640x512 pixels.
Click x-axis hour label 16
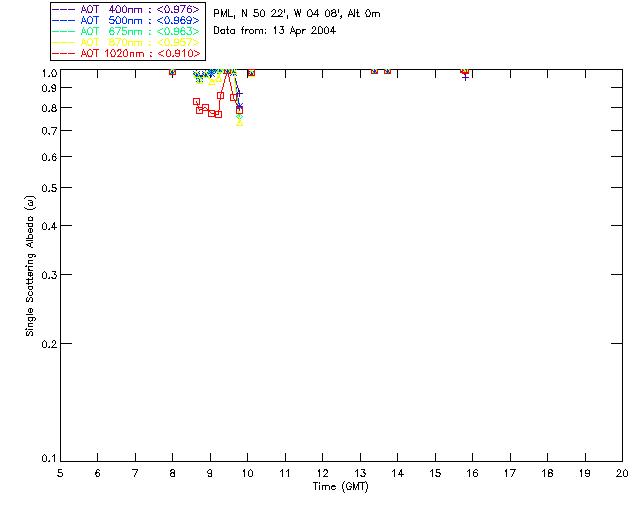(473, 473)
